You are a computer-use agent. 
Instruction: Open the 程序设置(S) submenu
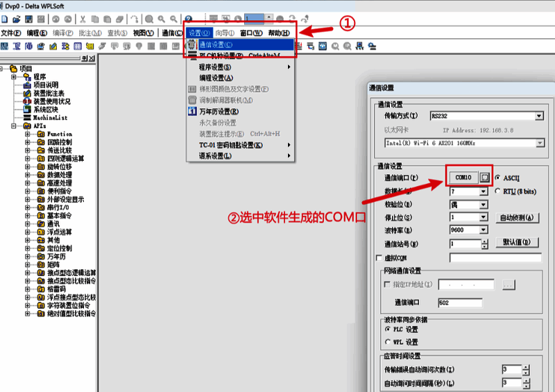click(x=240, y=67)
